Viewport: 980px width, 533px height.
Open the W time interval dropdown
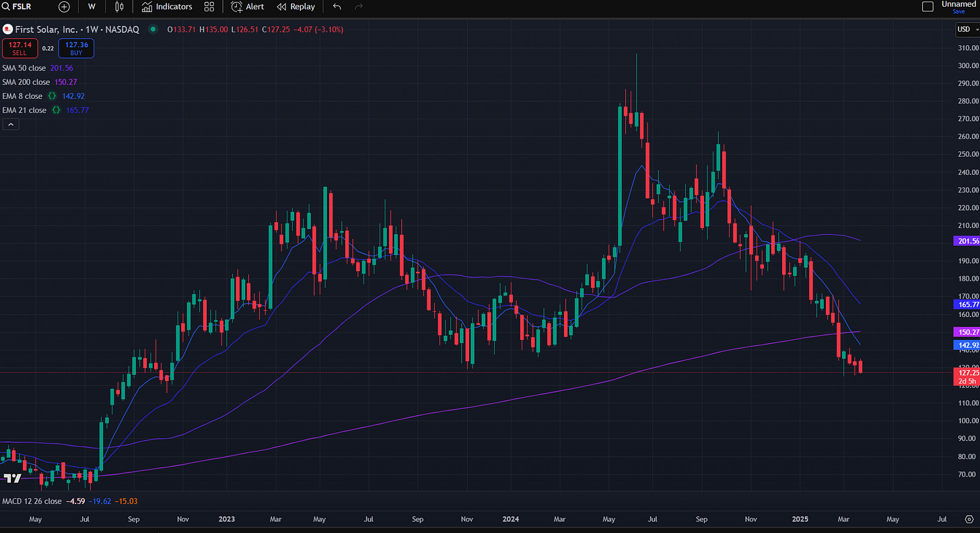pos(92,7)
